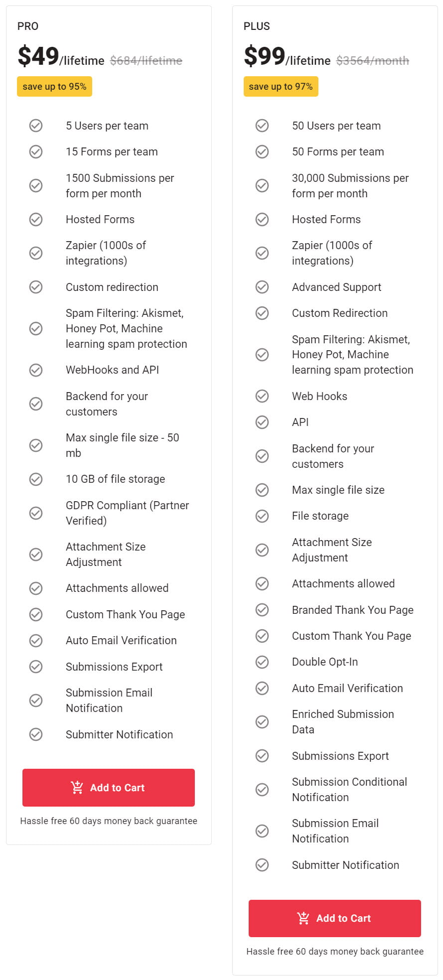The image size is (443, 980).
Task: Click the checkmark next to Advanced Support
Action: pyautogui.click(x=262, y=287)
